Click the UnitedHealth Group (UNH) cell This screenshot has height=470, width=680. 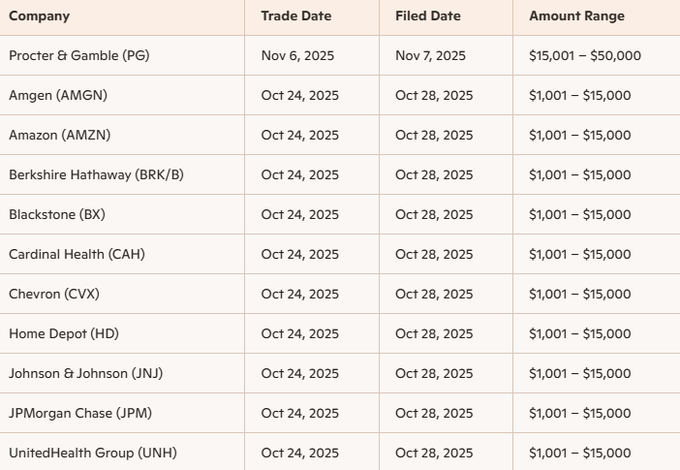(88, 452)
